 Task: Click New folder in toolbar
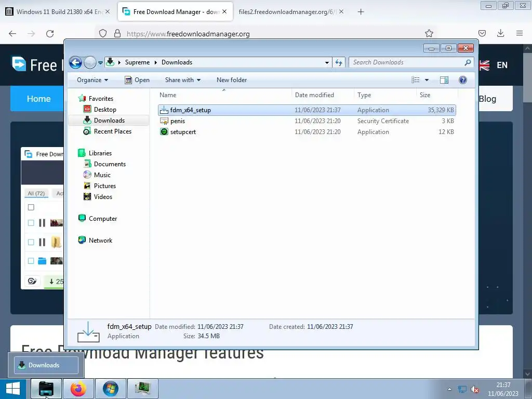(x=232, y=80)
